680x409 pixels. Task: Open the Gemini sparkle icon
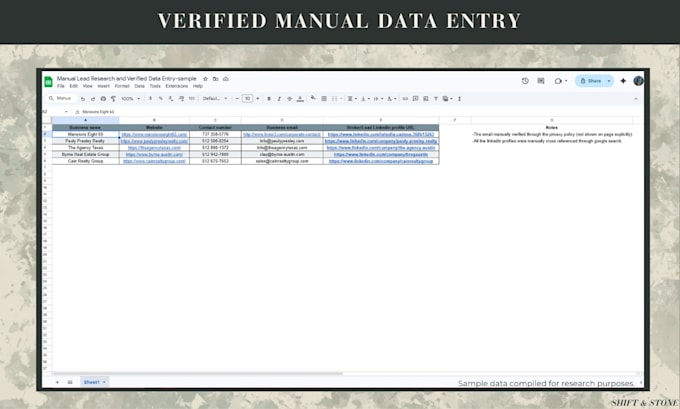[623, 81]
